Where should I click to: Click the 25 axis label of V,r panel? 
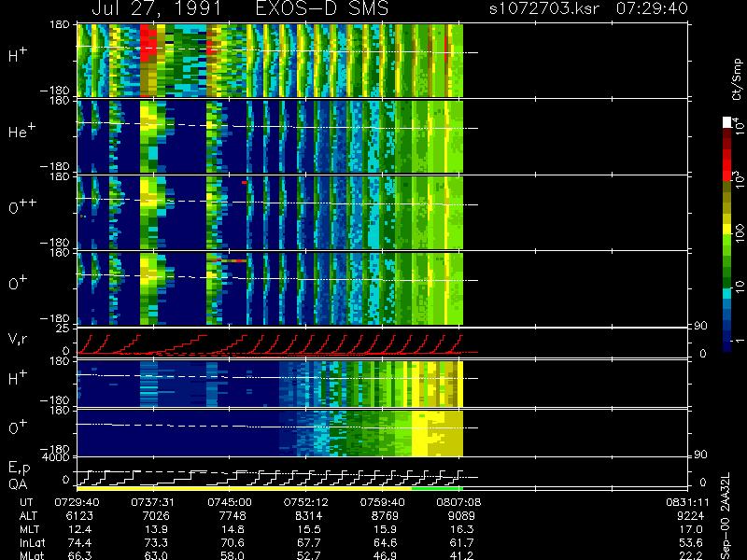click(63, 329)
